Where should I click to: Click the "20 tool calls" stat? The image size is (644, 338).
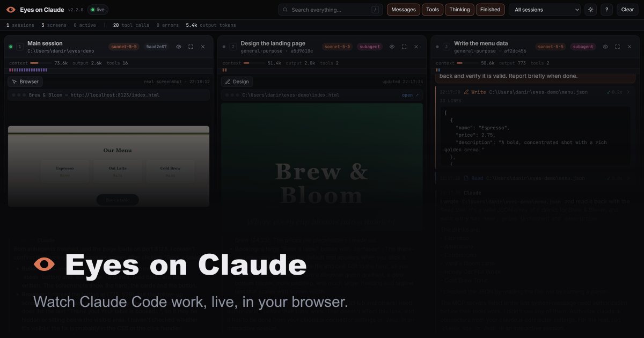(131, 25)
